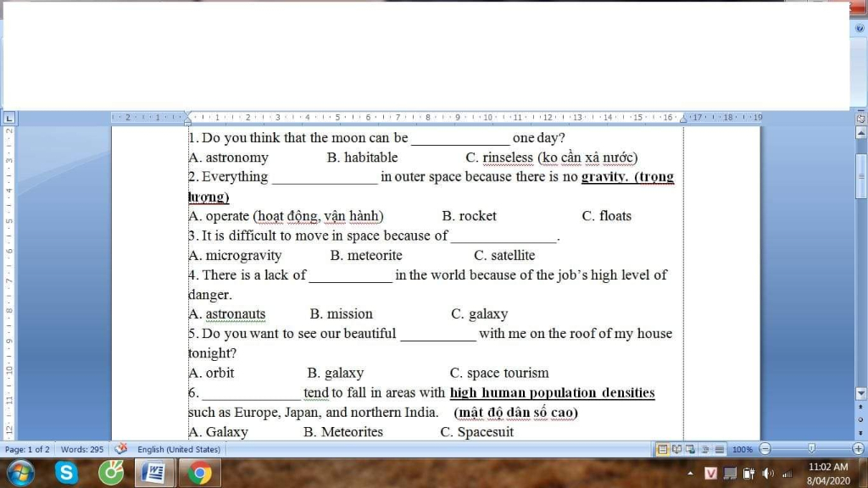The image size is (868, 488).
Task: Click the vertical scrollbar down arrow
Action: coord(861,393)
